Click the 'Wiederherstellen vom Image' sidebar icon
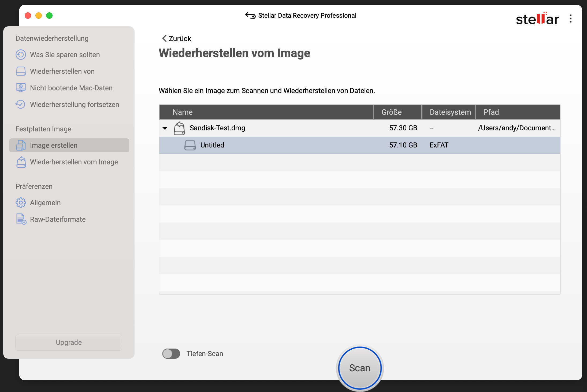This screenshot has height=392, width=587. 21,162
